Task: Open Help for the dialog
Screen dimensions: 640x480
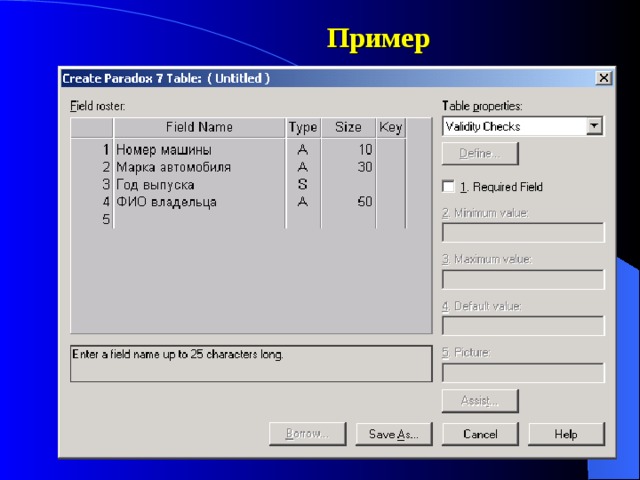Action: click(x=566, y=433)
